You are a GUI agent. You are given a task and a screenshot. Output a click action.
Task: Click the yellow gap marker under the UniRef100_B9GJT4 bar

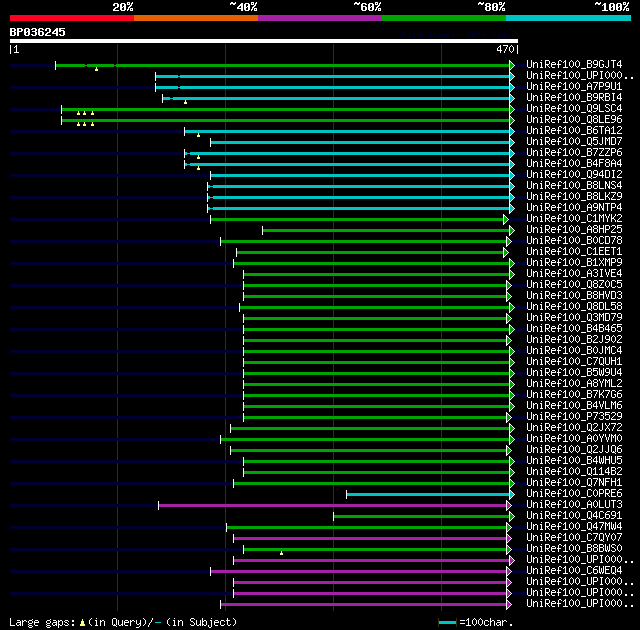96,69
